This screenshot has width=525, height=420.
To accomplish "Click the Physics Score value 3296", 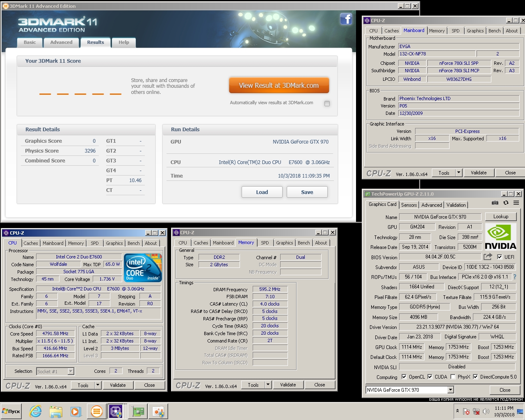I will point(90,151).
